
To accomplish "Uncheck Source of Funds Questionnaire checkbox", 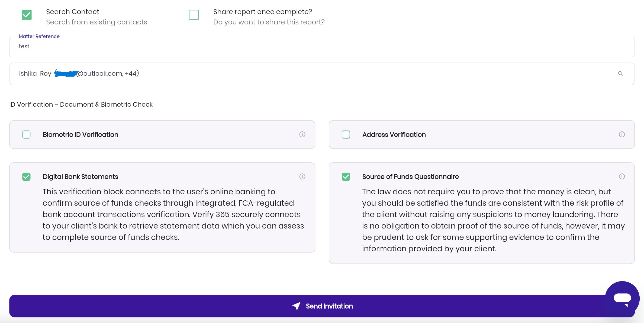I will pos(346,177).
